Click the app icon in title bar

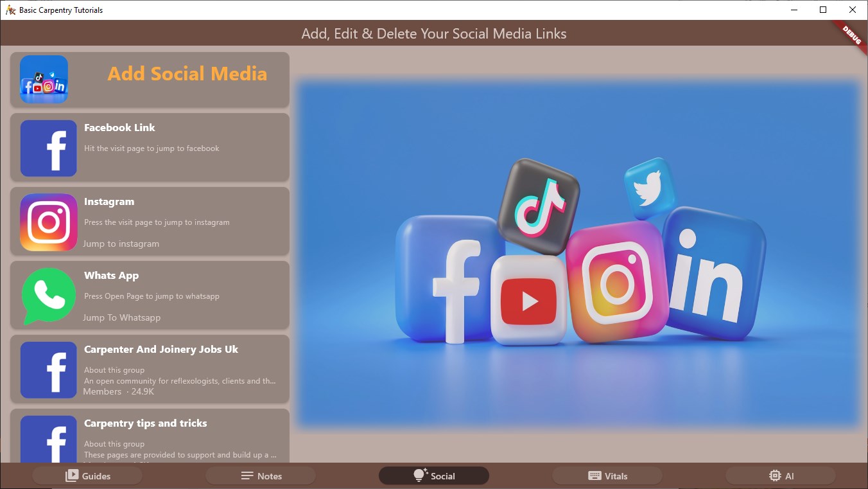click(10, 10)
